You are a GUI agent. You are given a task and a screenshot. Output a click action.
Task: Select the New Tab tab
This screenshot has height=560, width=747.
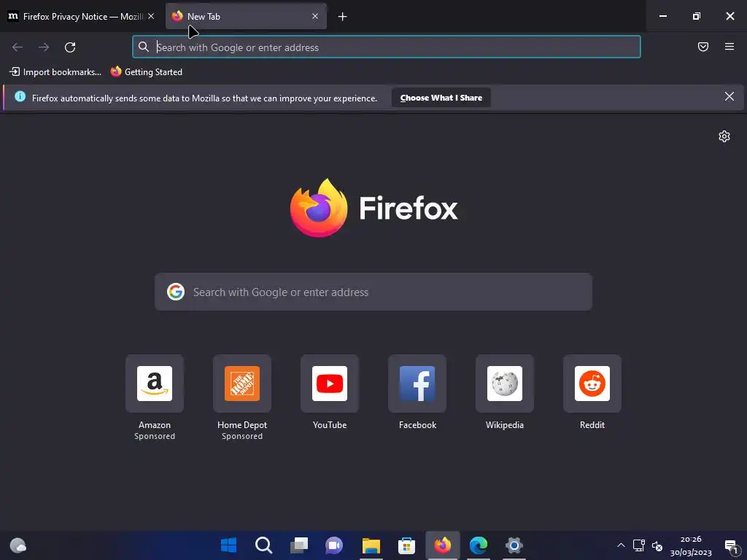click(246, 17)
